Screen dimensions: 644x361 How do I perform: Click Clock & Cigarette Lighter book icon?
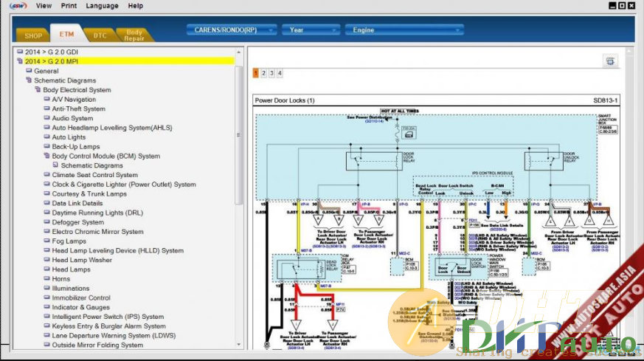pyautogui.click(x=46, y=185)
